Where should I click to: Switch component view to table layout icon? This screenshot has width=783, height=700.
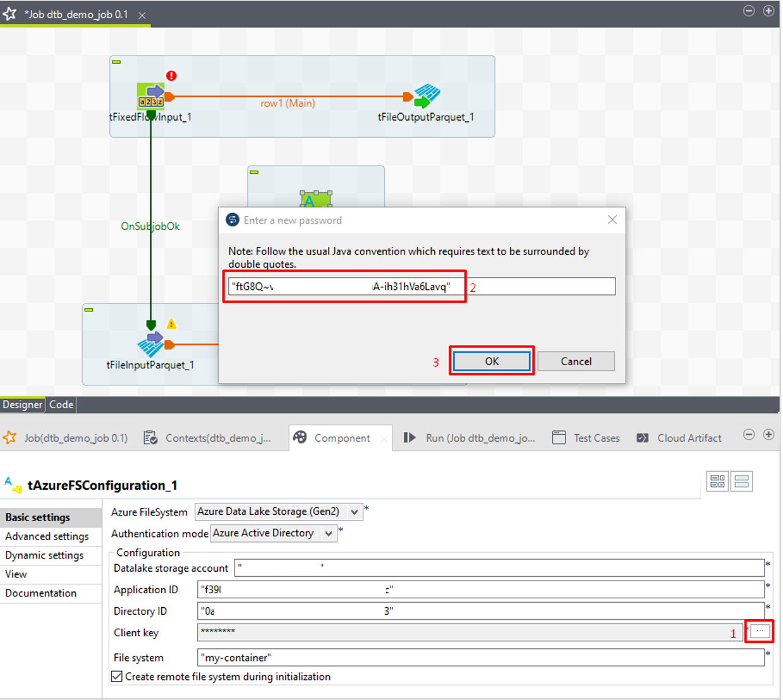pos(717,481)
